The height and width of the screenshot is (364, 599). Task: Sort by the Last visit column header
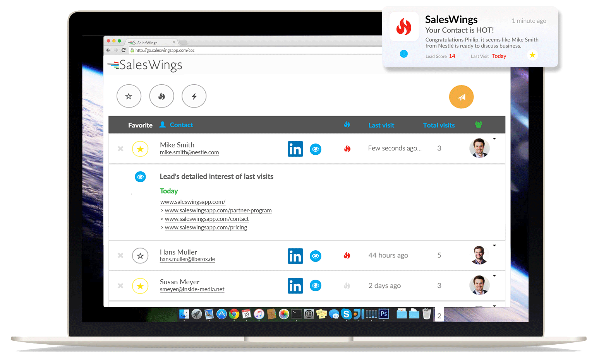coord(381,125)
